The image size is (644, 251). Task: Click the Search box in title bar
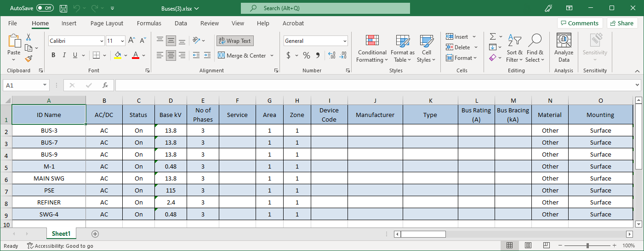pos(325,8)
